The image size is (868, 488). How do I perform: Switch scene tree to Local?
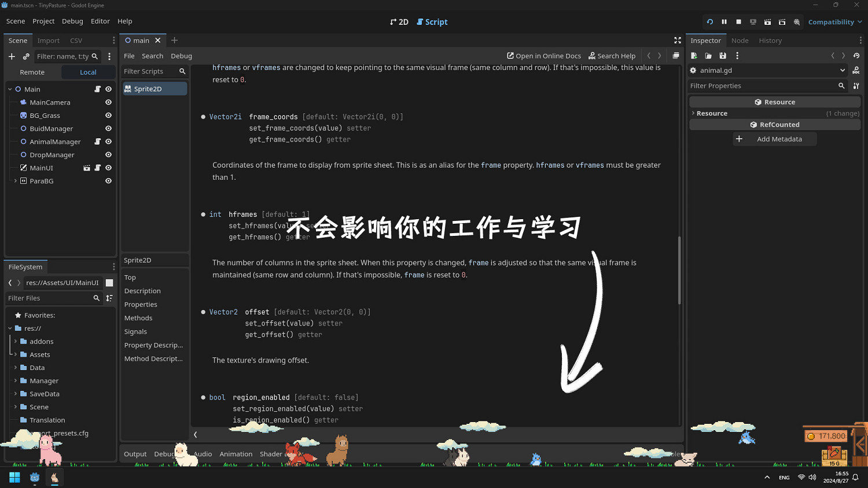[x=88, y=72]
